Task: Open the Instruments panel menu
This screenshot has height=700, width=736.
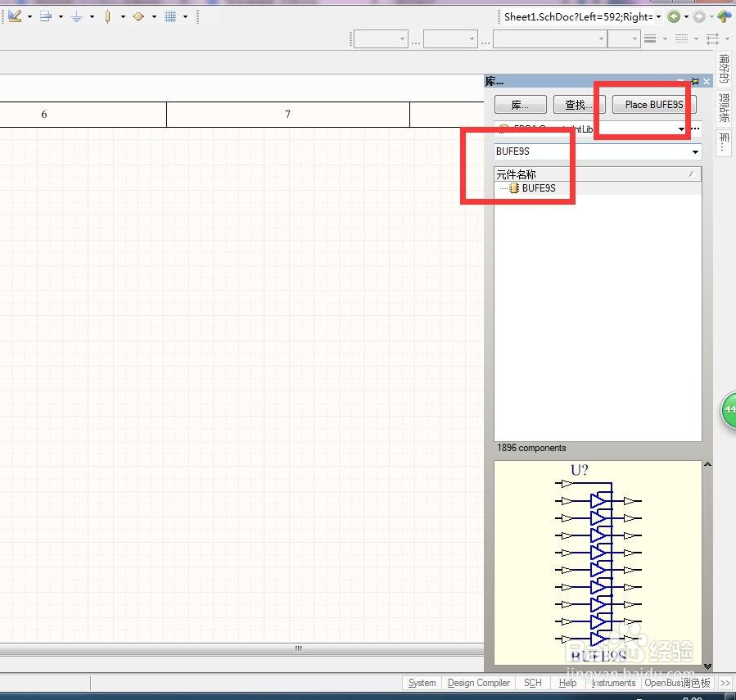Action: [x=613, y=683]
